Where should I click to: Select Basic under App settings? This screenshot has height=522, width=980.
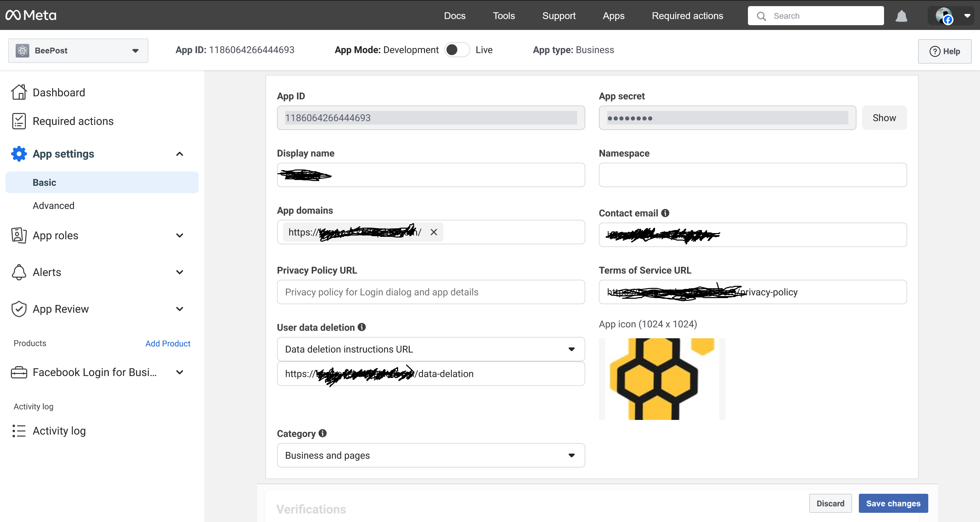(102, 182)
